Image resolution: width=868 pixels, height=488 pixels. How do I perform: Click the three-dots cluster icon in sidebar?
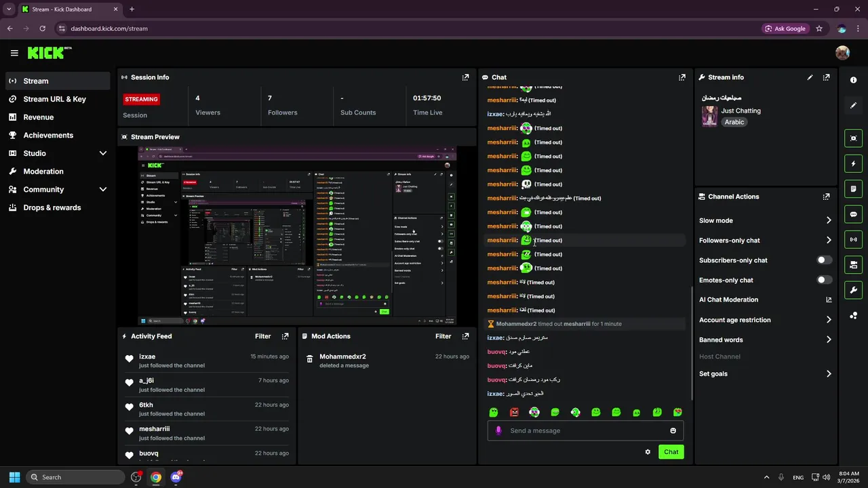coord(853,316)
